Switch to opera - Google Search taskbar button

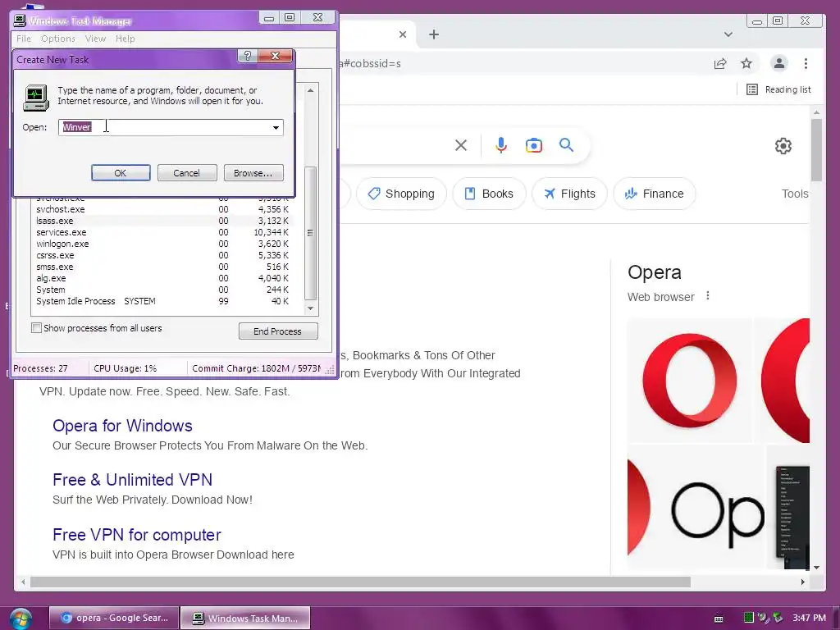click(x=113, y=619)
